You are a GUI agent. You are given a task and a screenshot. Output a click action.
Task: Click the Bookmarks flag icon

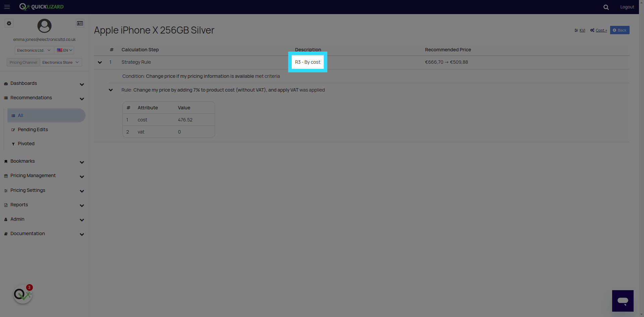pyautogui.click(x=6, y=161)
